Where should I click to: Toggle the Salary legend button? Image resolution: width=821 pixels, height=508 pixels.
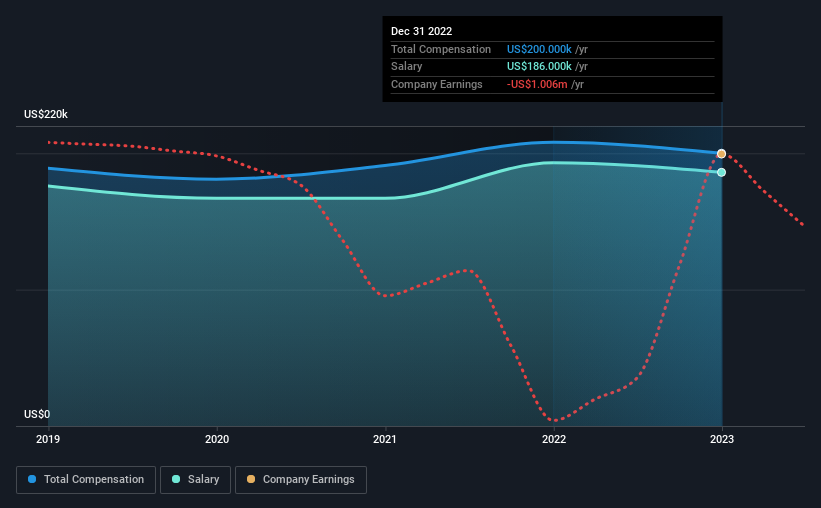pyautogui.click(x=195, y=480)
